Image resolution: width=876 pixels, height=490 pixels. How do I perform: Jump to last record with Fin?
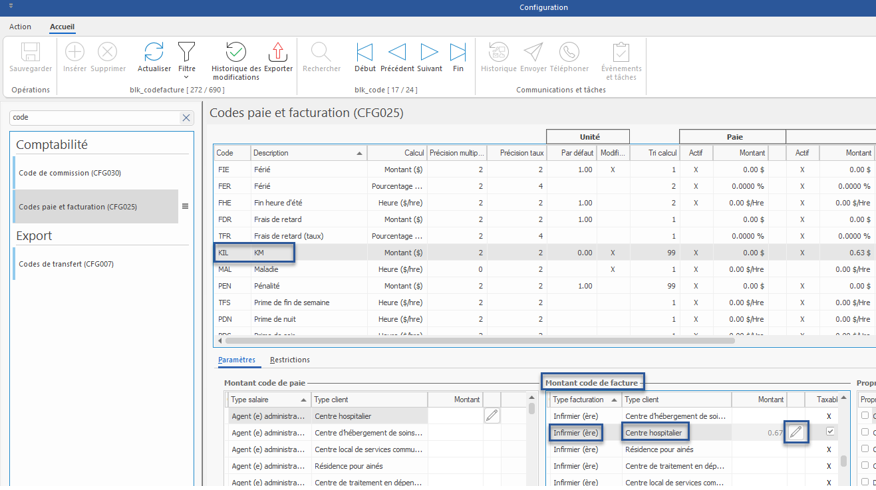pyautogui.click(x=458, y=56)
